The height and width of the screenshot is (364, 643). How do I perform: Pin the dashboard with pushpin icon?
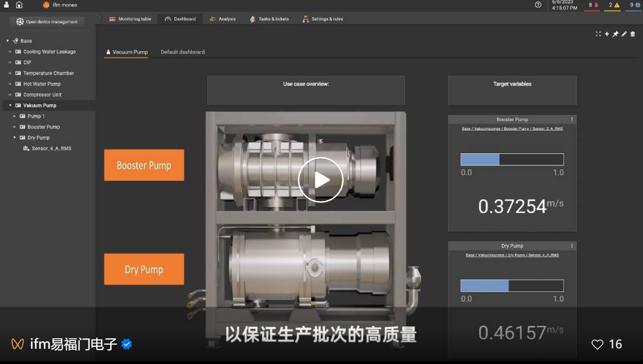[x=615, y=34]
